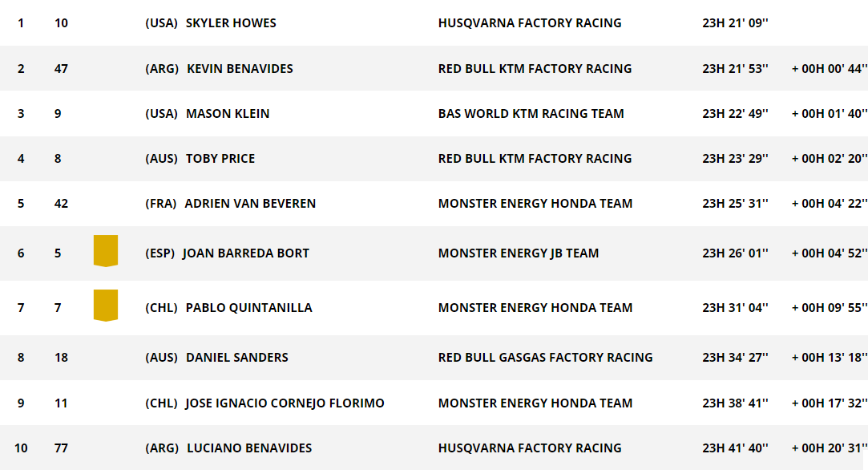Click Bas World KTM Racing Team
868x470 pixels.
(531, 114)
